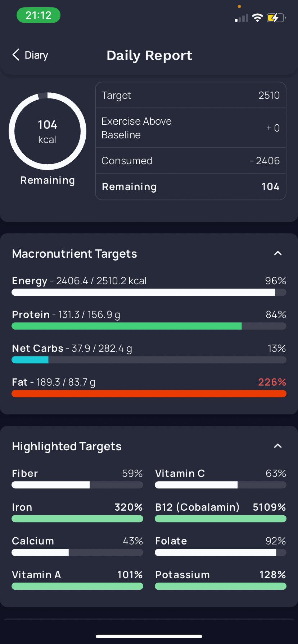This screenshot has width=298, height=644.
Task: Tap the red Fat progress bar
Action: tap(149, 394)
